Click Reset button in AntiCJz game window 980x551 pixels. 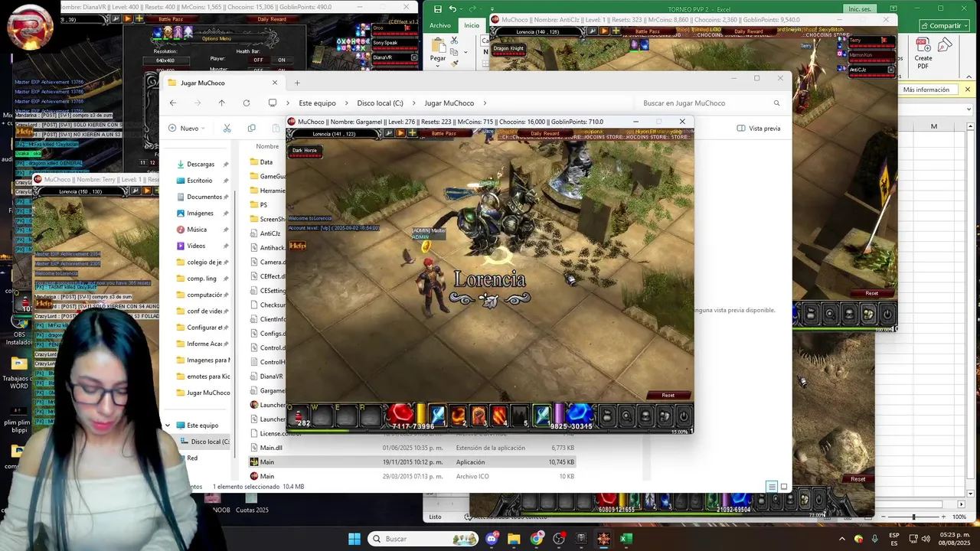click(x=871, y=293)
